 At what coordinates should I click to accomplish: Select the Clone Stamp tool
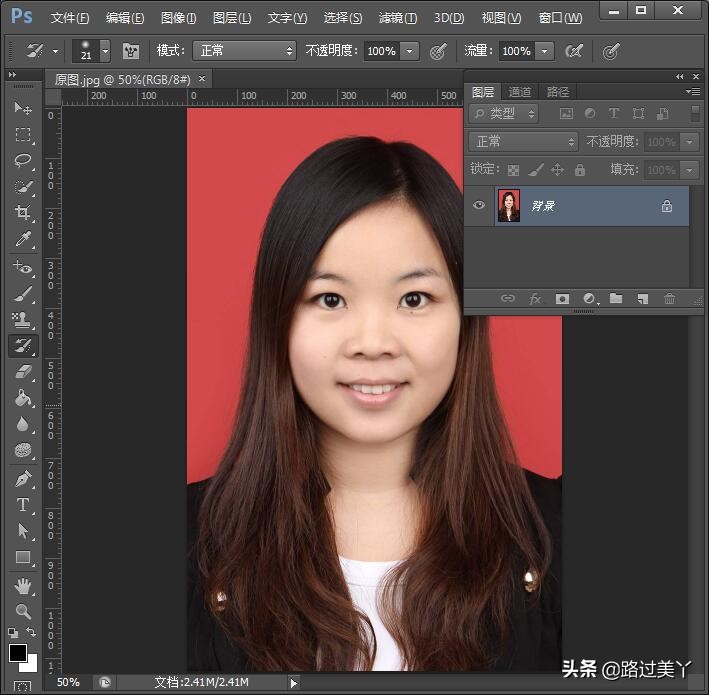(x=23, y=319)
